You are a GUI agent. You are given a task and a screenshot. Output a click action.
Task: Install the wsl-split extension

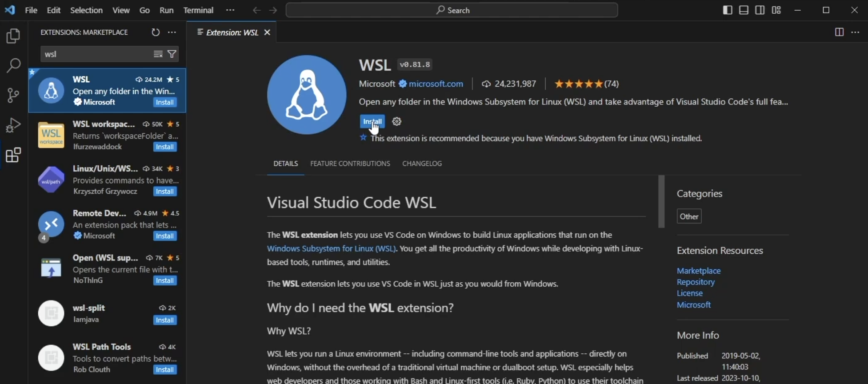point(165,320)
